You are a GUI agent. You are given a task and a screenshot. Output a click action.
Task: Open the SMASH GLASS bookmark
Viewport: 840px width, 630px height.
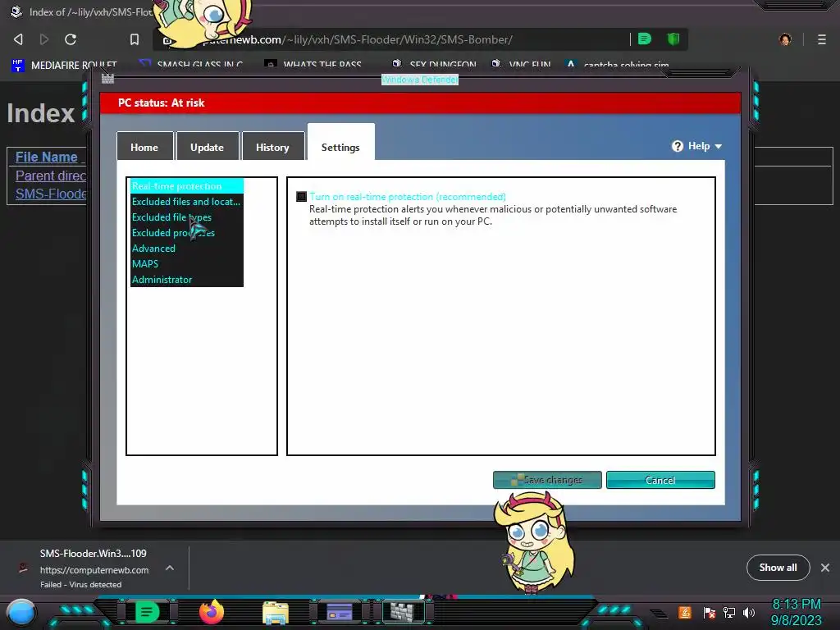(190, 66)
